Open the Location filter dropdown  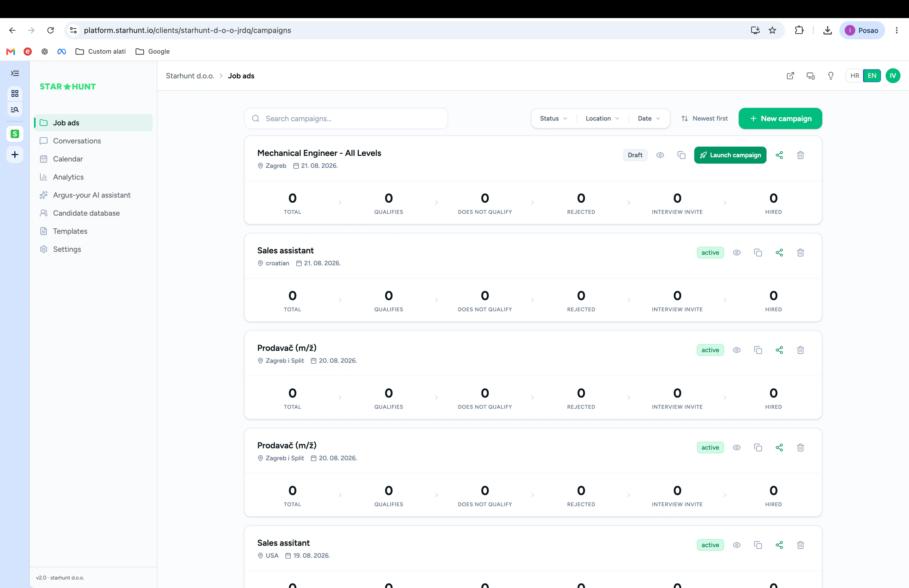pyautogui.click(x=602, y=119)
